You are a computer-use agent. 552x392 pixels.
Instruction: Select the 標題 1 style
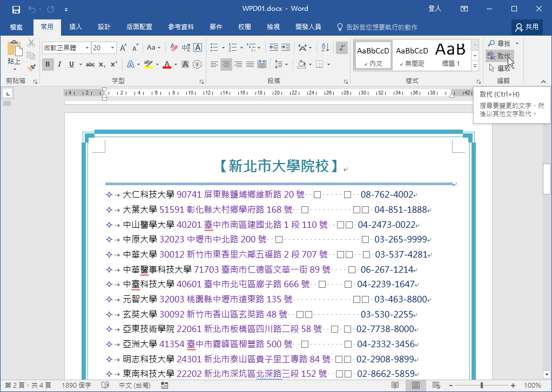click(x=450, y=55)
